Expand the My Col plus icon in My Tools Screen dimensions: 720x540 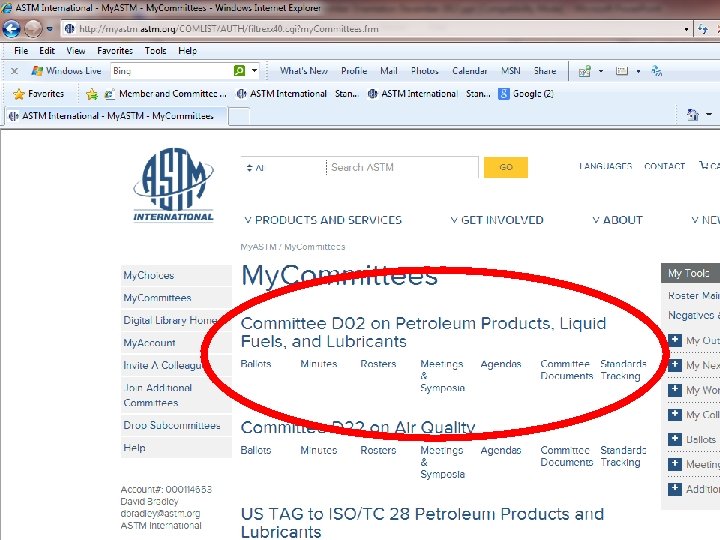click(x=675, y=414)
